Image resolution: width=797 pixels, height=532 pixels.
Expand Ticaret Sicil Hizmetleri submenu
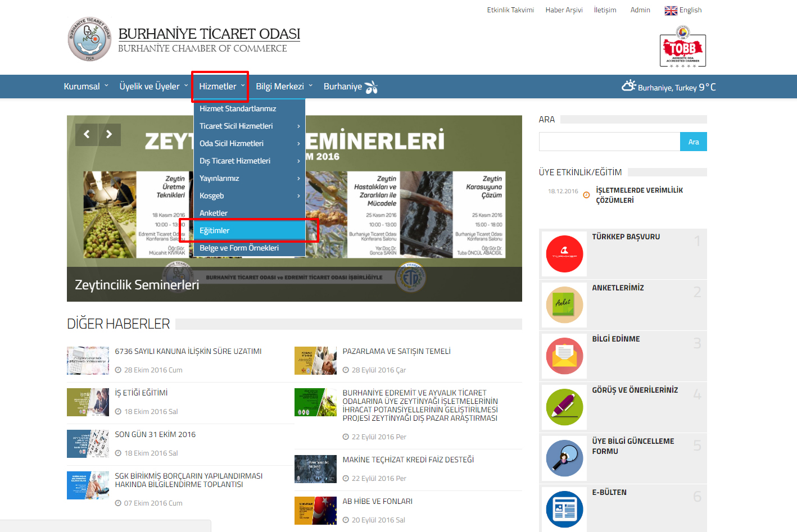pos(249,126)
